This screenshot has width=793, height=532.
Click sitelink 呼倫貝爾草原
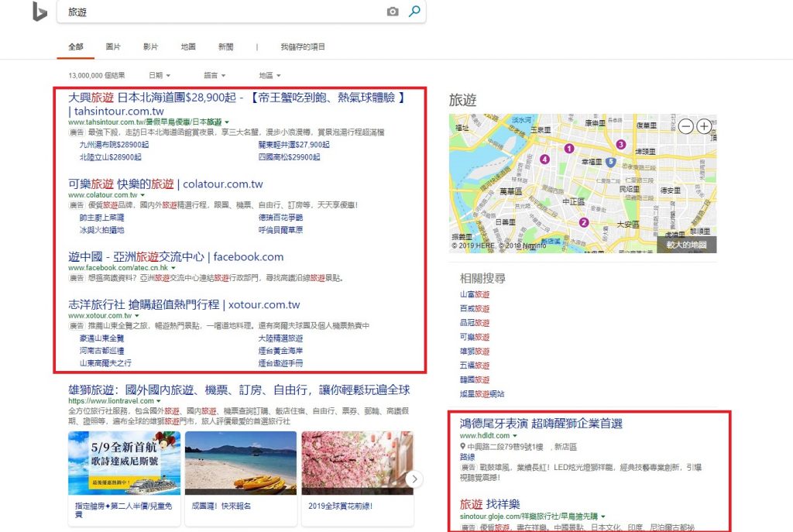280,230
